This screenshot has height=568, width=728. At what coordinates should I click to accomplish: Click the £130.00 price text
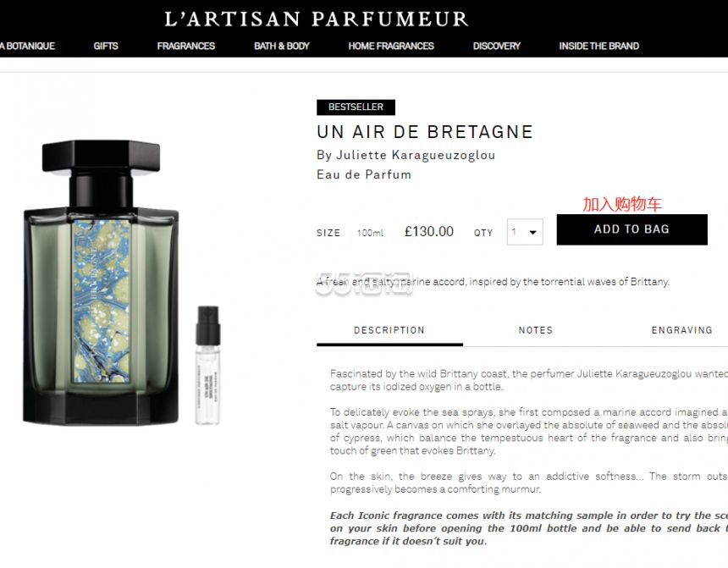click(429, 231)
